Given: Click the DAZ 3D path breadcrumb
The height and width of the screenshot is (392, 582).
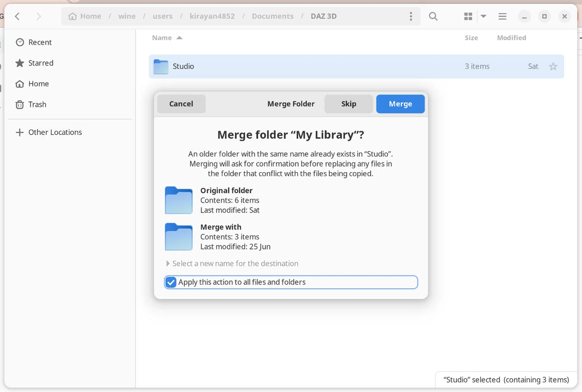Looking at the screenshot, I should (323, 16).
